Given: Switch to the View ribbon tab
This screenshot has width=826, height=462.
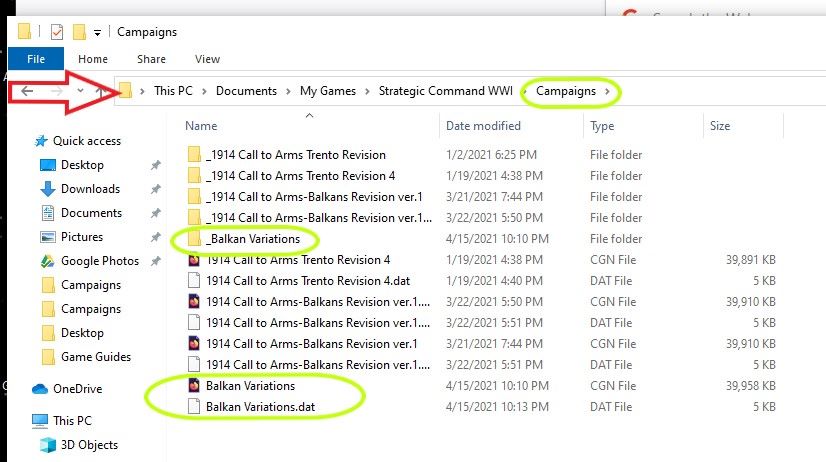Looking at the screenshot, I should tap(207, 59).
